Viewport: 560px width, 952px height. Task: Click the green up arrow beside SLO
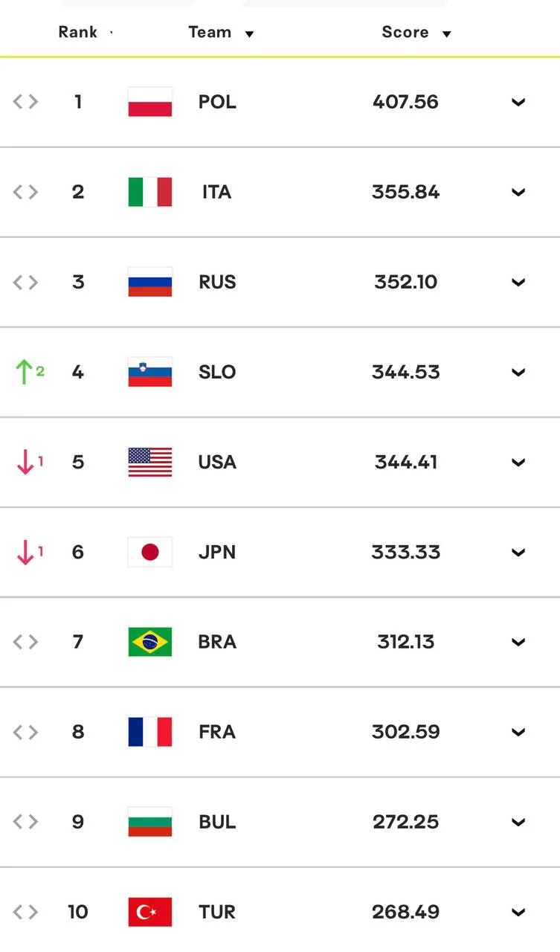click(x=25, y=371)
